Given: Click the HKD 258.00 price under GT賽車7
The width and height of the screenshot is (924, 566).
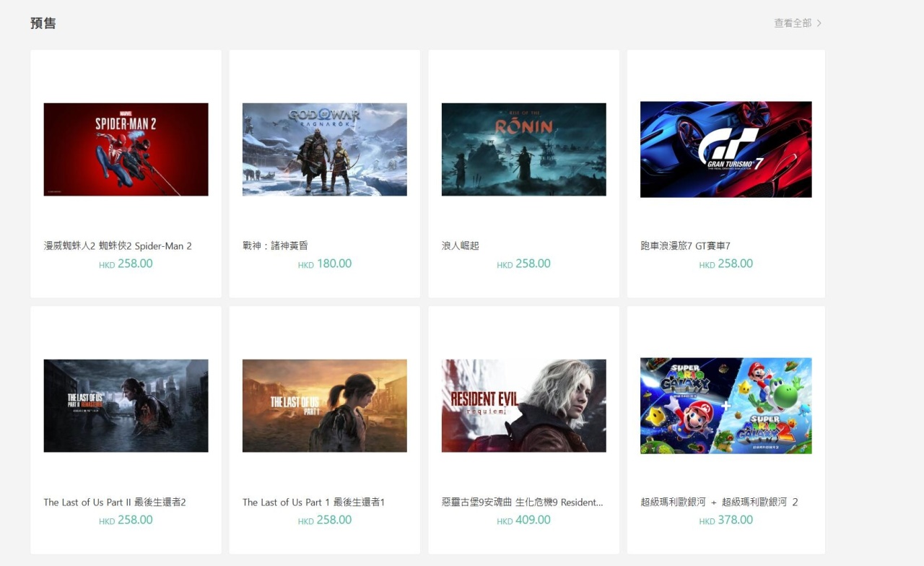Looking at the screenshot, I should 726,264.
